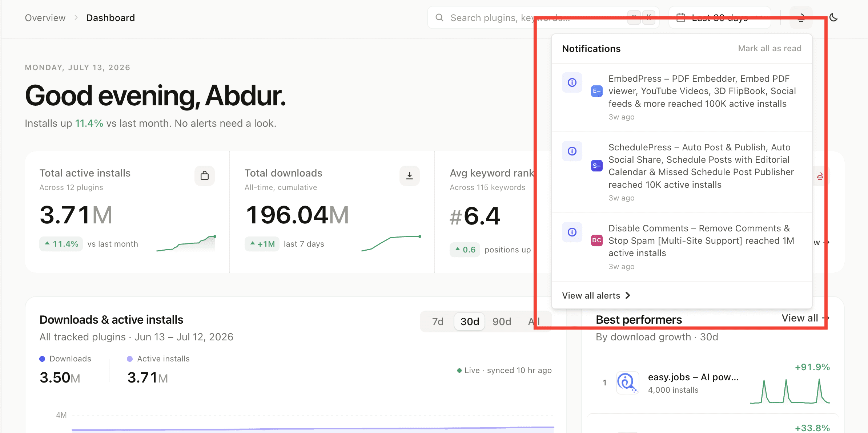868x433 pixels.
Task: Click the download icon on Total downloads
Action: tap(410, 176)
